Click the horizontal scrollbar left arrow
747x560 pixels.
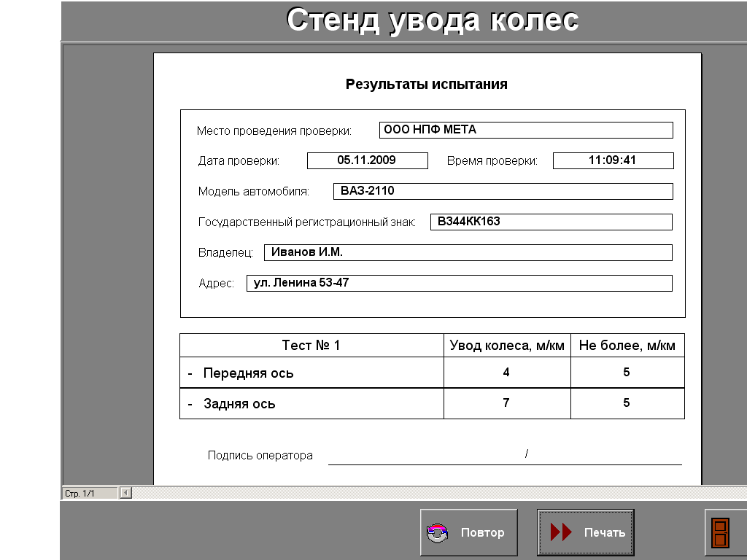coord(125,493)
